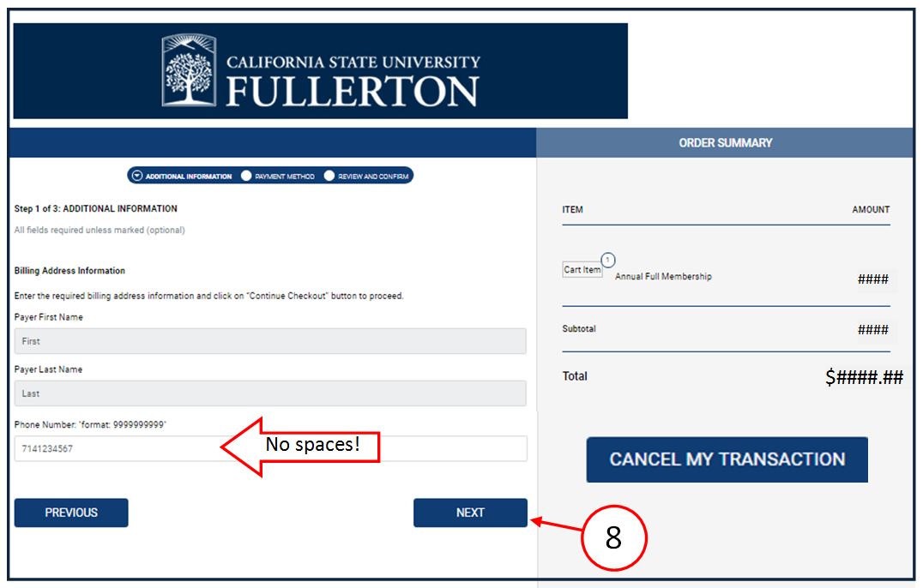Click the Annual Full Membership item
Viewport: 923px width, 588px height.
(663, 276)
